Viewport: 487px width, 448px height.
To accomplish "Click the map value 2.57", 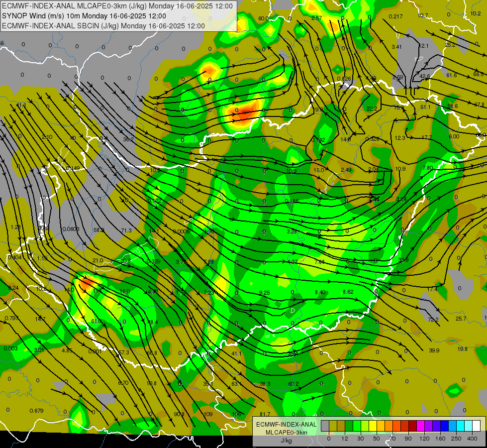I will pos(316,18).
